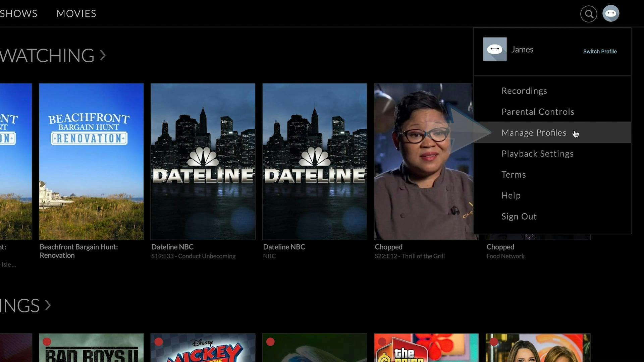
Task: Click red recording dot on green thumbnail
Action: 270,342
